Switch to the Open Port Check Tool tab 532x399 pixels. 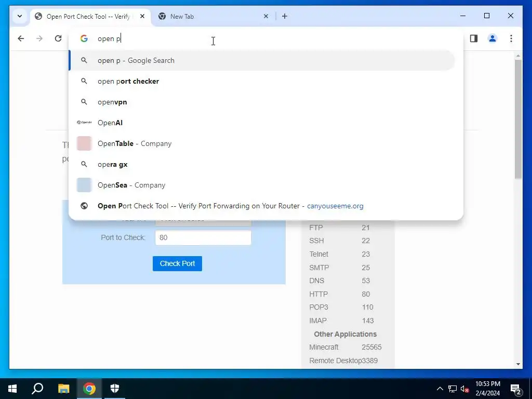pyautogui.click(x=90, y=17)
